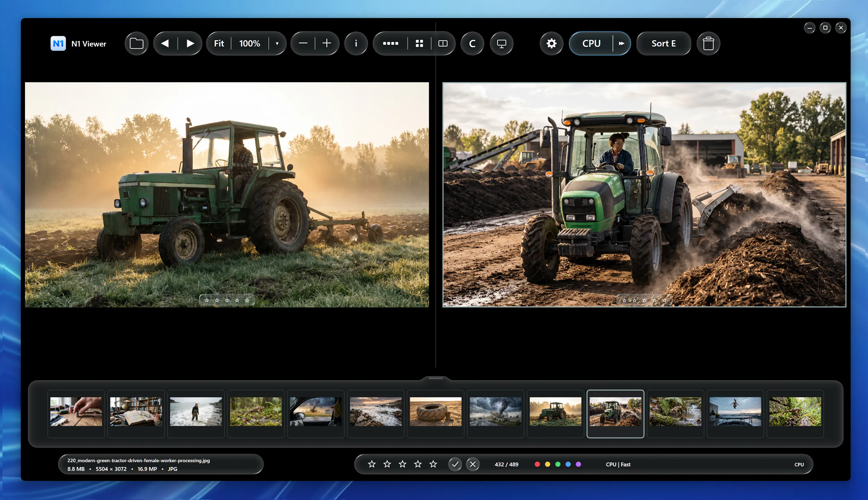Open the zoom level dropdown arrow

tap(277, 43)
